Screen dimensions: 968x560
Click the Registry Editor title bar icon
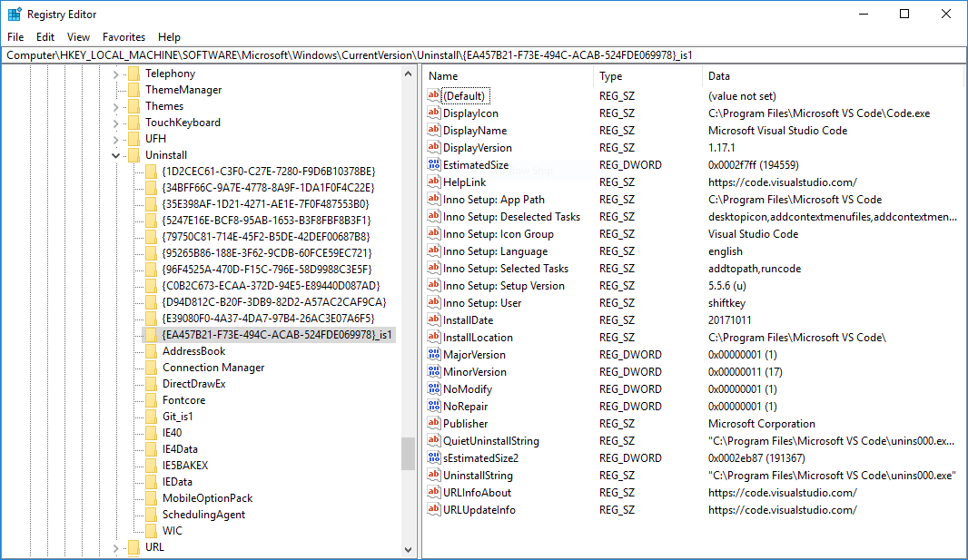(x=15, y=15)
